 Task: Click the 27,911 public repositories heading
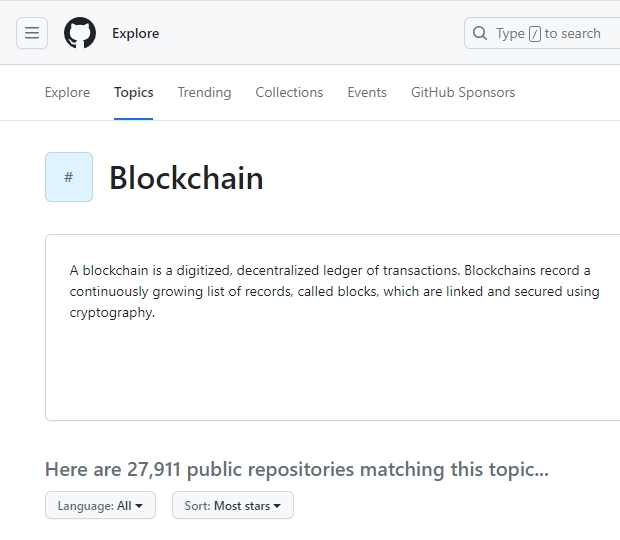pos(297,469)
